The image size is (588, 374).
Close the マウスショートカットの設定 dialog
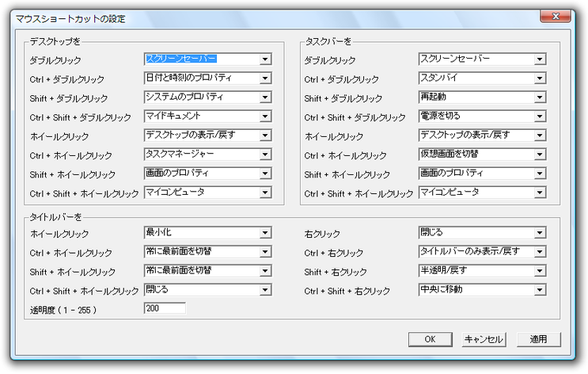click(x=556, y=16)
